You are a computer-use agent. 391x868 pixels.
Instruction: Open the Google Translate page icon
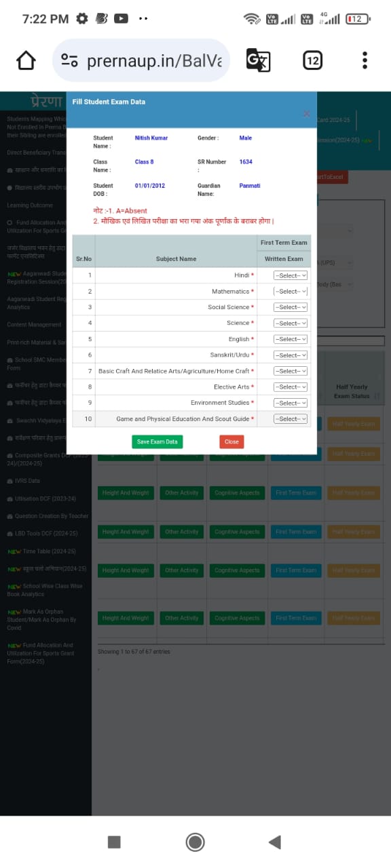click(x=257, y=60)
